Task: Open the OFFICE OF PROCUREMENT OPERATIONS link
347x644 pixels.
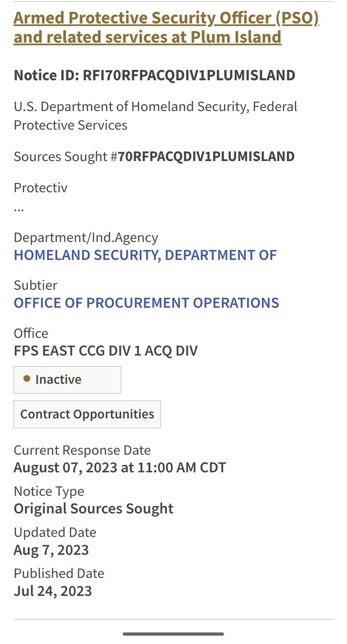Action: click(x=146, y=303)
